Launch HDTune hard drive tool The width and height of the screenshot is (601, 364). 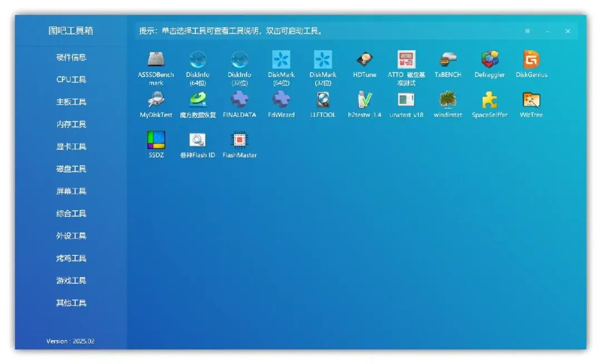pyautogui.click(x=364, y=61)
